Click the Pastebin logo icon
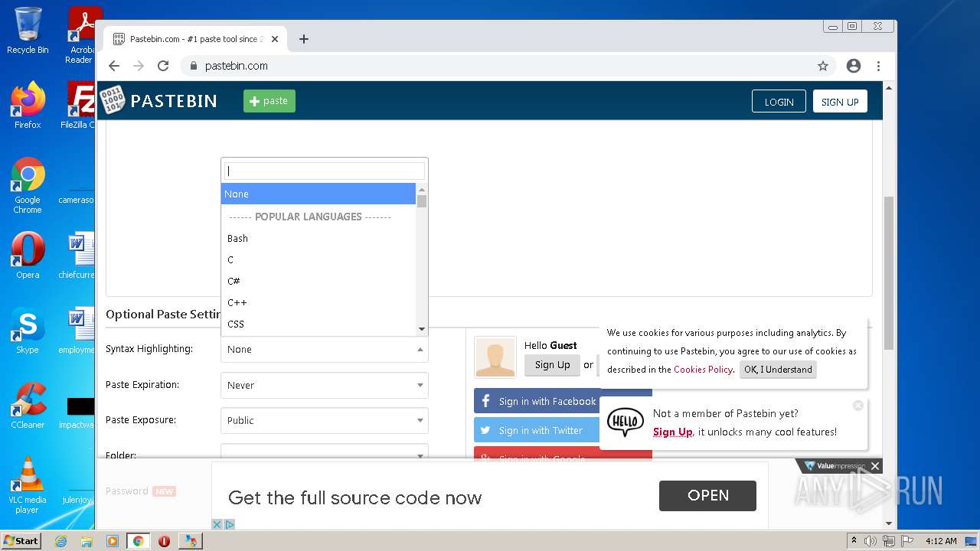 [x=112, y=100]
